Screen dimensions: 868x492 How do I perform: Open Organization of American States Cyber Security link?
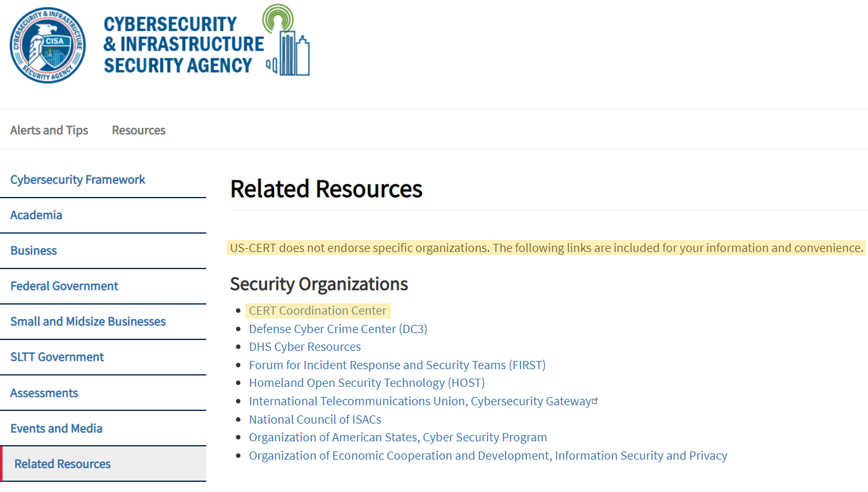[398, 438]
